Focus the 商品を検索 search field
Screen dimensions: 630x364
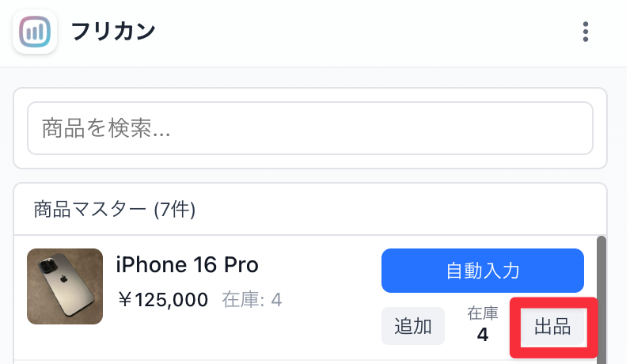pyautogui.click(x=310, y=128)
